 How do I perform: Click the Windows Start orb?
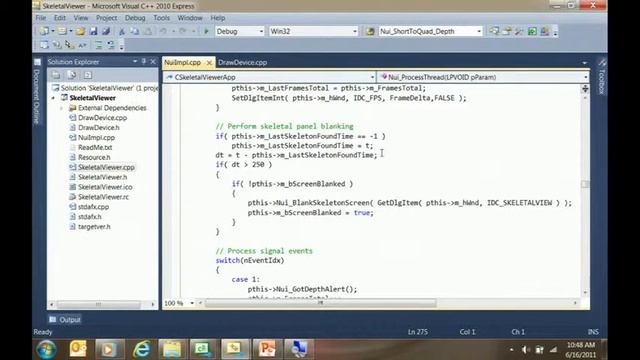(x=46, y=350)
